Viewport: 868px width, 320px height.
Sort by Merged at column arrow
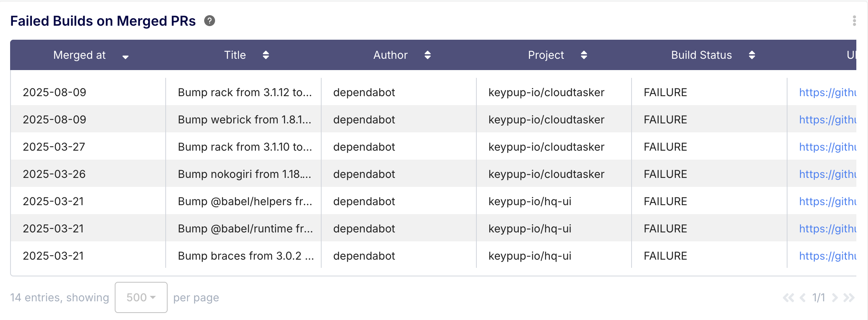click(x=125, y=57)
